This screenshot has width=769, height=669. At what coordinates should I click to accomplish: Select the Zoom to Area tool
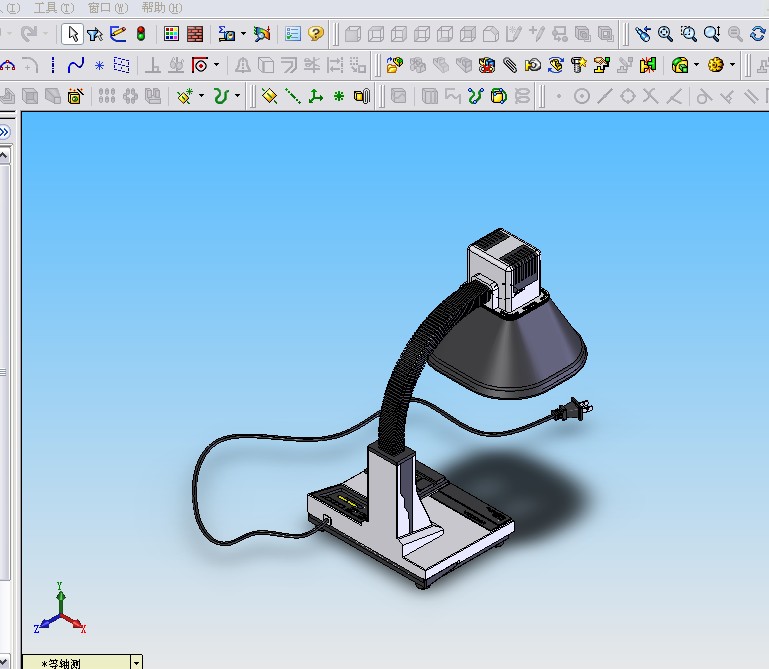tap(689, 34)
